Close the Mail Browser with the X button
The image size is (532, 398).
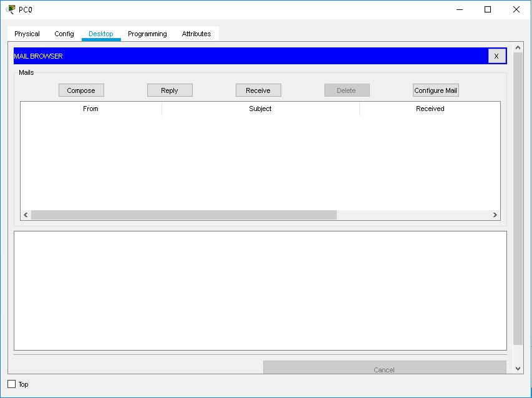496,56
